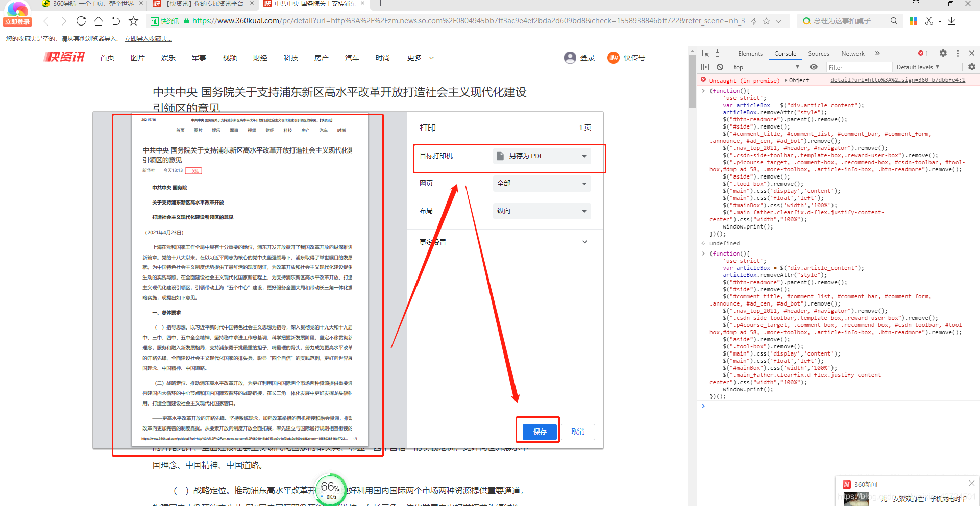Toggle console live expression eye icon

(x=814, y=67)
